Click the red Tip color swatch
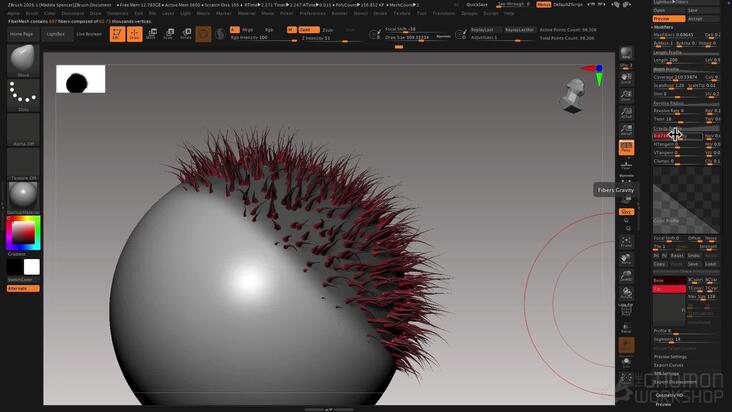732x412 pixels. pos(669,289)
